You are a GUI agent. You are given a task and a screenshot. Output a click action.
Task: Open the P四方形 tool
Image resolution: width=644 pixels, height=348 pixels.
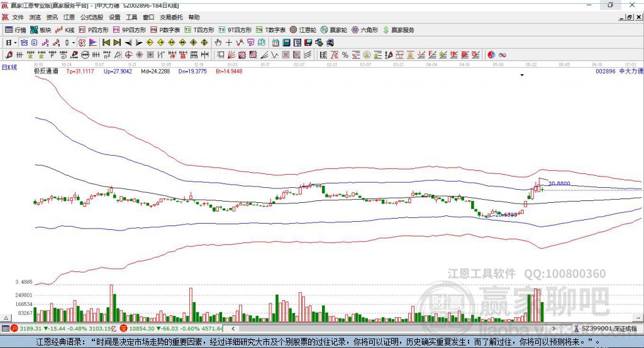pos(94,30)
